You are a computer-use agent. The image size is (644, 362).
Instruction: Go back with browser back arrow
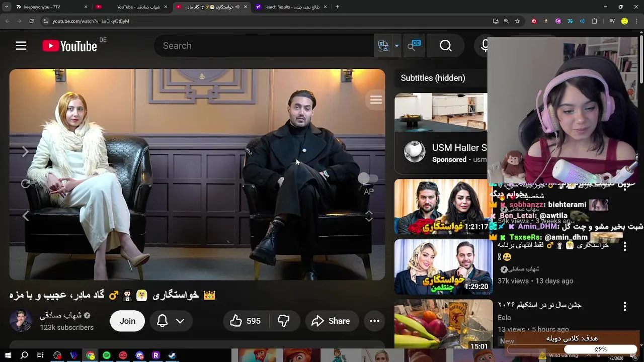click(7, 21)
